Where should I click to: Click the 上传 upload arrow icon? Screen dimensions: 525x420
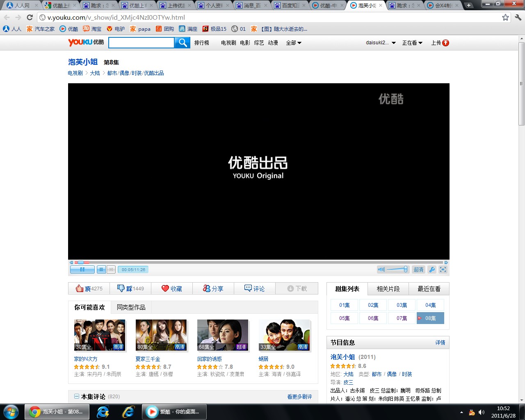pos(446,43)
